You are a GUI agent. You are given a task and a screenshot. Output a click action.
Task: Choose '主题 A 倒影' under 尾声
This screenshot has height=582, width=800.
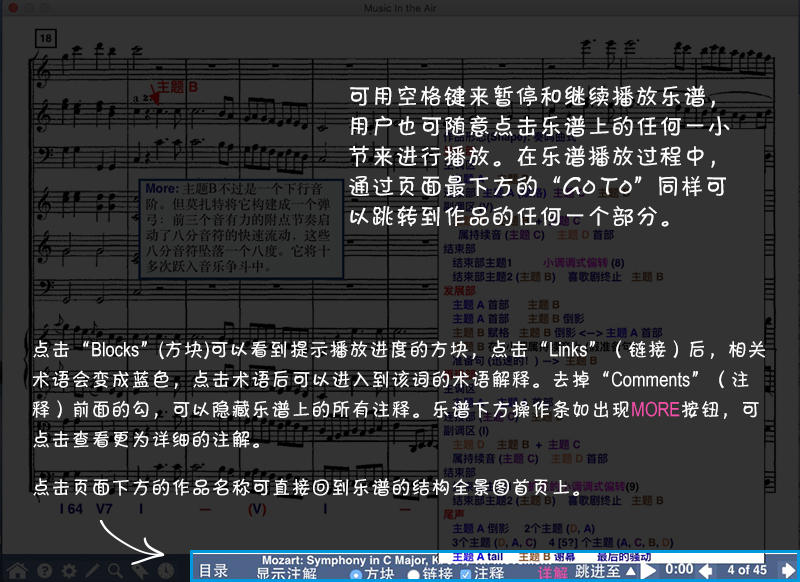tap(481, 528)
